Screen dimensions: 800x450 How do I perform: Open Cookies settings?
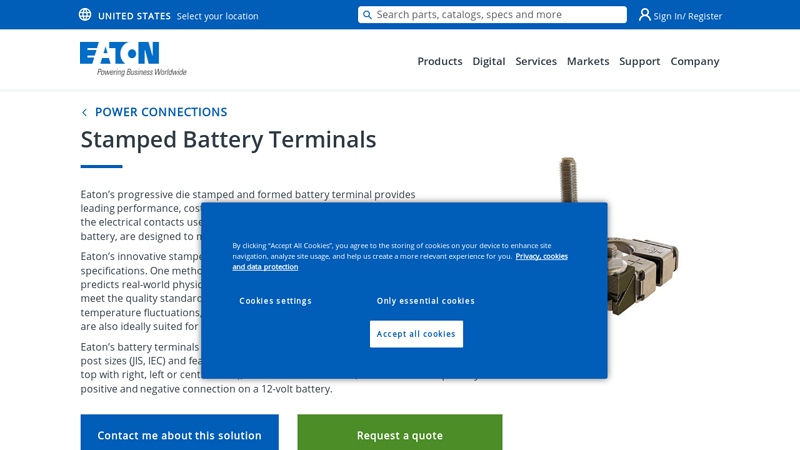[x=275, y=301]
